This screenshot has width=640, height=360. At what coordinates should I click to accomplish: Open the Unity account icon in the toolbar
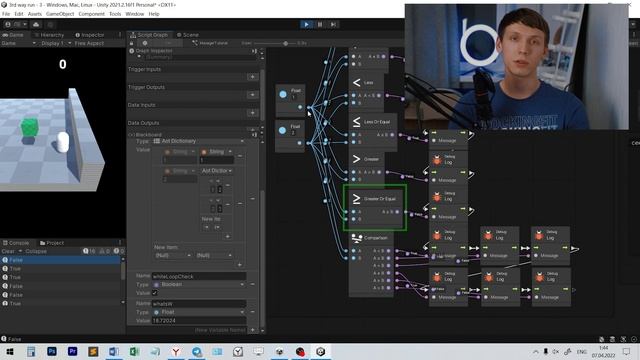[x=8, y=24]
